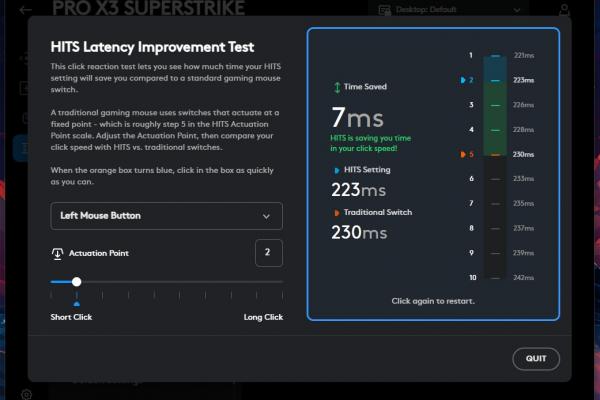
Task: Click the Short Click label
Action: point(71,317)
